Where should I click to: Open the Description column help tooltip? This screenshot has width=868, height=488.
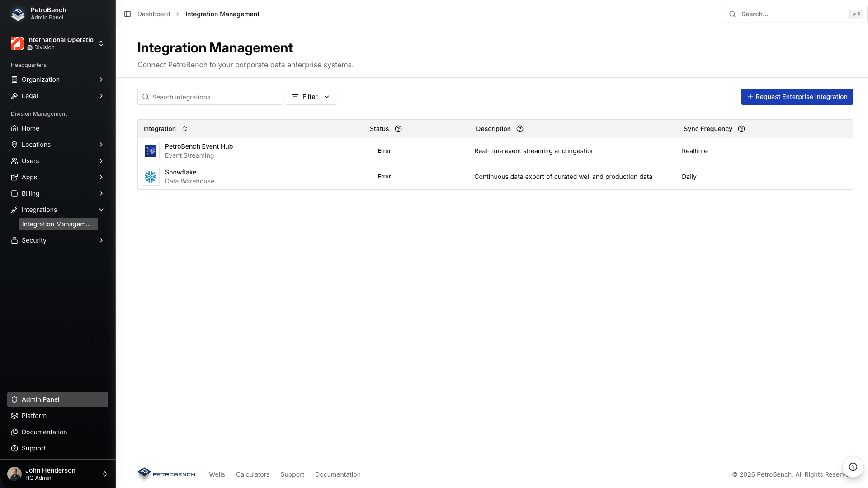coord(519,129)
